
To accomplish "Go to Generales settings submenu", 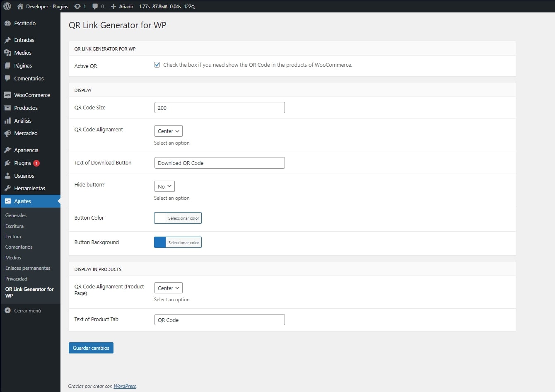I will [16, 215].
